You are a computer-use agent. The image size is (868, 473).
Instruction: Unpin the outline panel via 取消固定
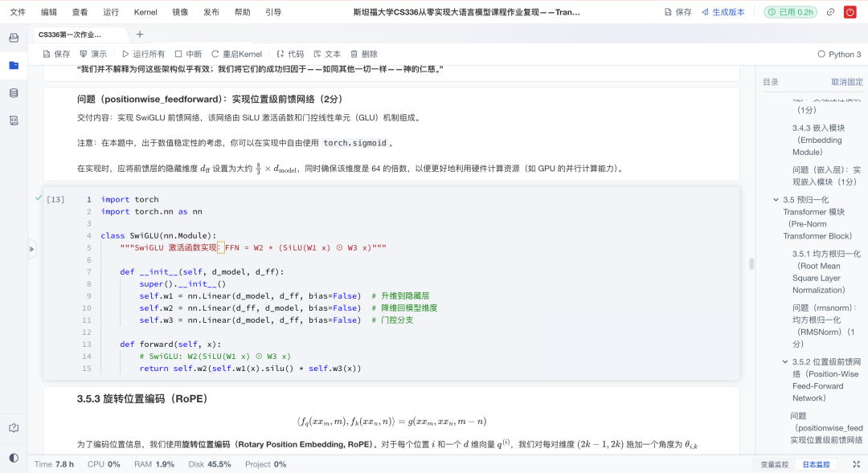tap(849, 81)
